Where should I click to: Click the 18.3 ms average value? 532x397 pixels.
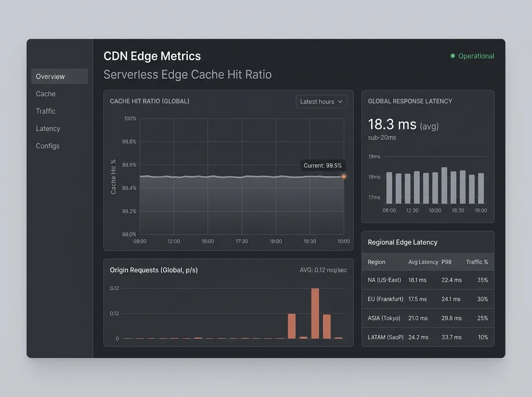click(392, 124)
